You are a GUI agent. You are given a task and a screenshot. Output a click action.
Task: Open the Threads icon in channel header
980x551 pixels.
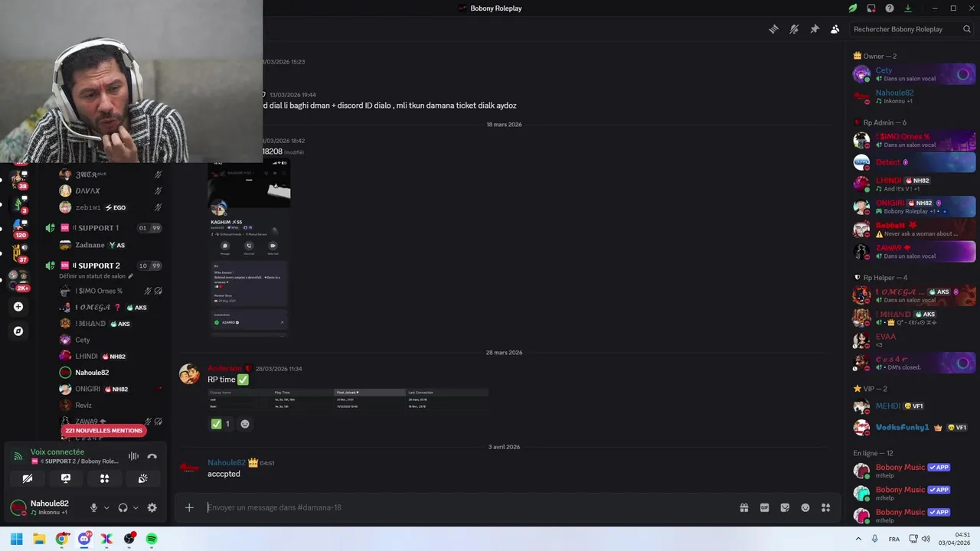click(773, 29)
